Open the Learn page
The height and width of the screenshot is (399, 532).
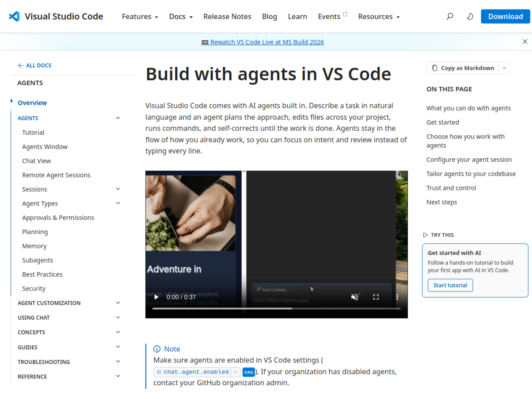click(x=298, y=16)
